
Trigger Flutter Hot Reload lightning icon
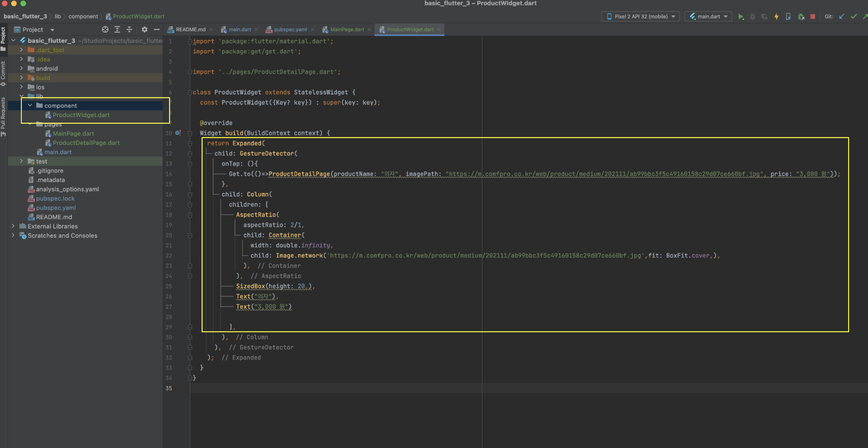pyautogui.click(x=776, y=17)
